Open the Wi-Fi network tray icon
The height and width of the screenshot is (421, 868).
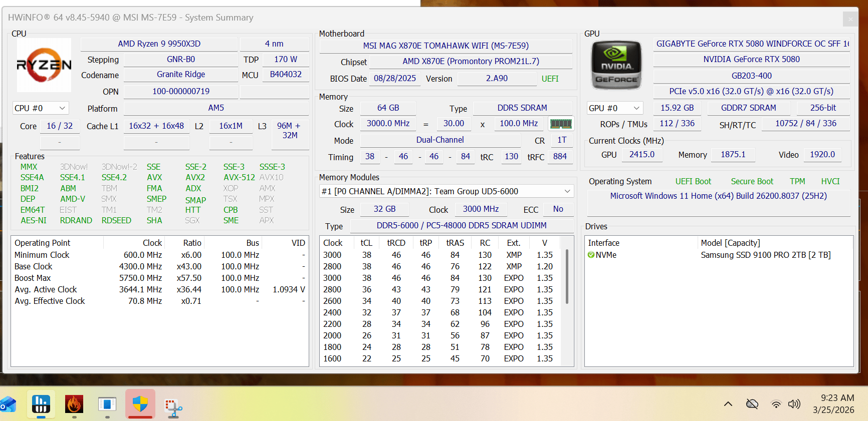tap(776, 404)
